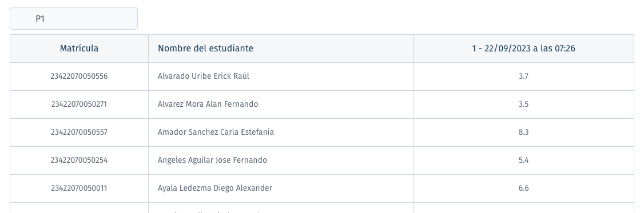The image size is (644, 213).
Task: Select matrícula 23422070050254
Action: (x=79, y=160)
